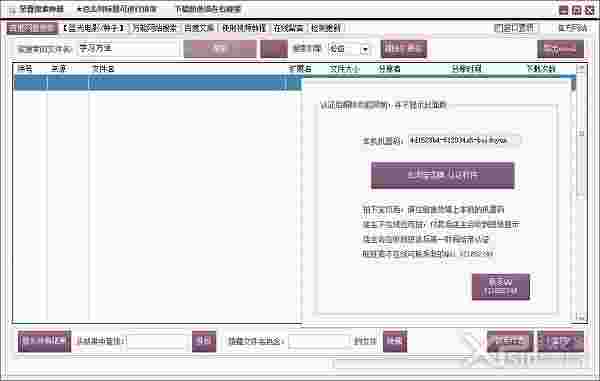Click the purple button after second bottom input
Screen dimensions: 600x381
[x=395, y=341]
